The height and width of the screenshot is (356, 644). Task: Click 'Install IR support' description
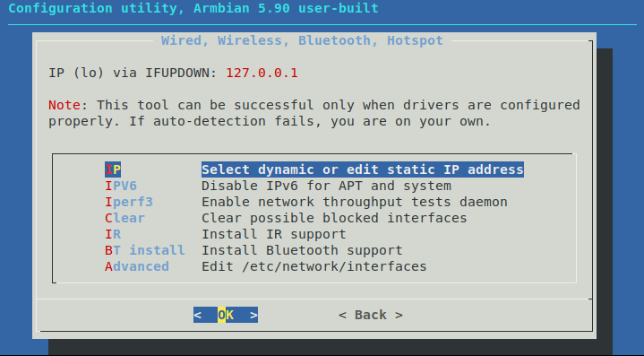click(x=274, y=234)
